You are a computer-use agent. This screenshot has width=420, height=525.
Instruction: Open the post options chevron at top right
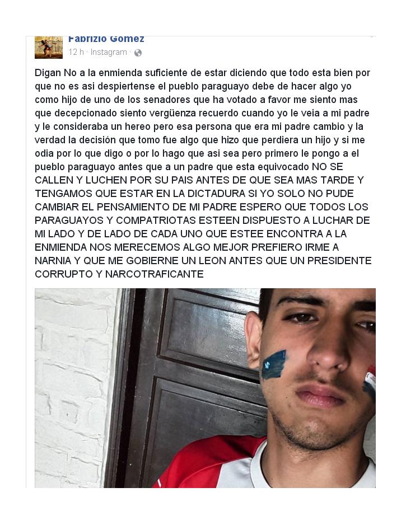point(371,37)
